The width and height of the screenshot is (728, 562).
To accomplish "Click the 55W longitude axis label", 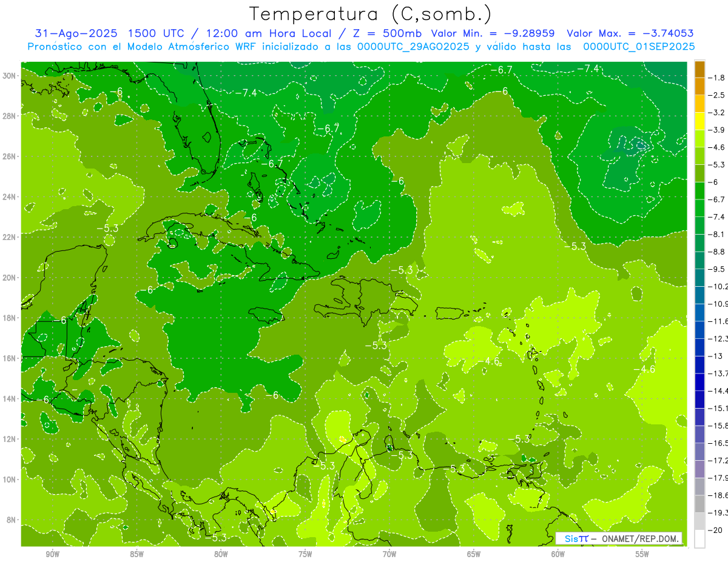I will [x=642, y=555].
